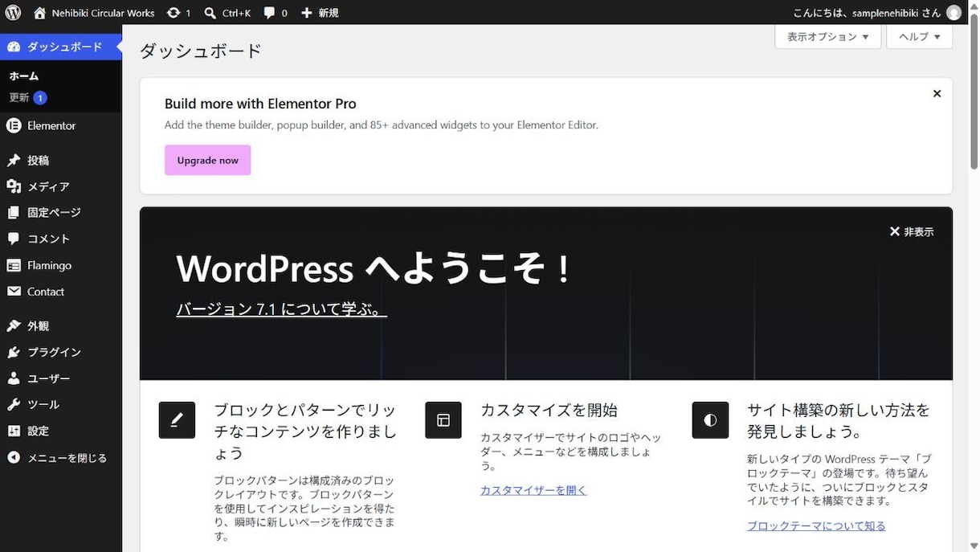Open the ホーム submenu item
Viewport: 980px width, 552px height.
(24, 76)
